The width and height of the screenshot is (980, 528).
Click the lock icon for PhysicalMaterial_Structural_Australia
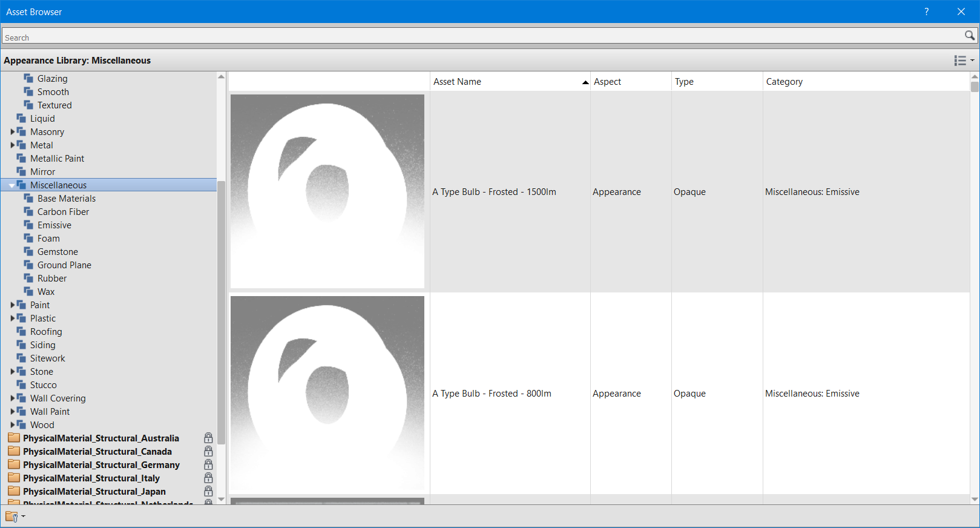[x=208, y=438]
